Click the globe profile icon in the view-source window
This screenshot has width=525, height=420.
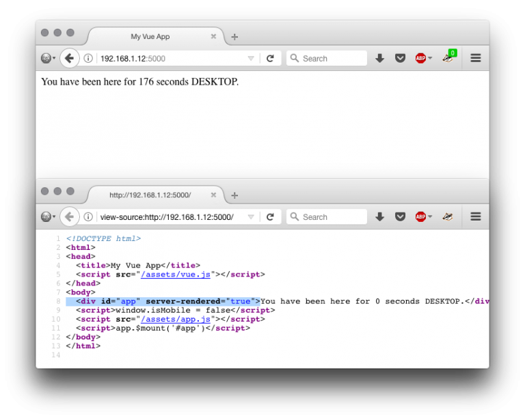pyautogui.click(x=46, y=217)
